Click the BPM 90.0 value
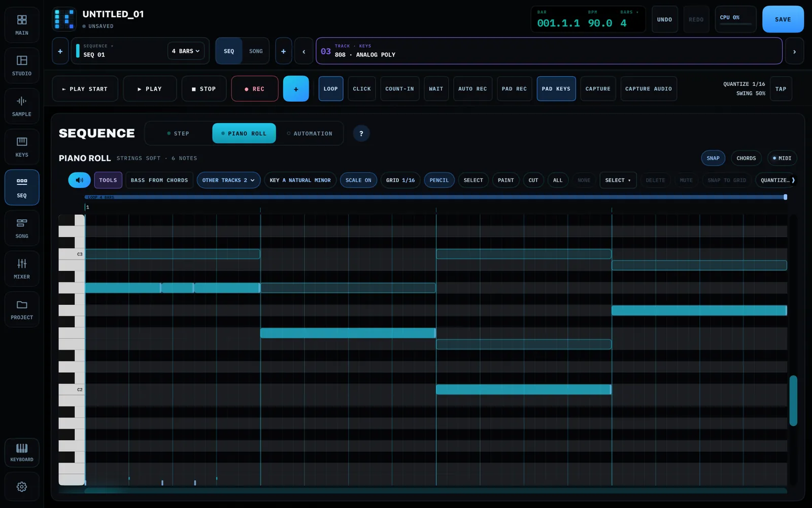Screen dimensions: 812x508 click(x=600, y=23)
